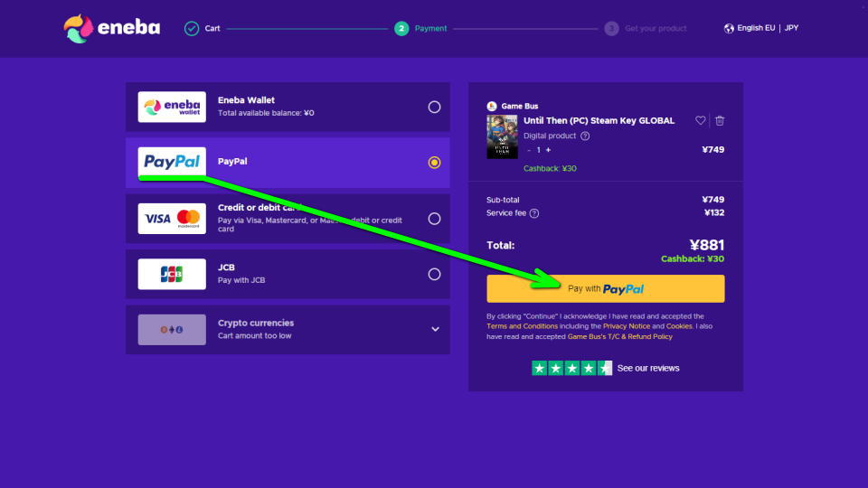The image size is (868, 488).
Task: Click the globe language icon
Action: tap(729, 28)
